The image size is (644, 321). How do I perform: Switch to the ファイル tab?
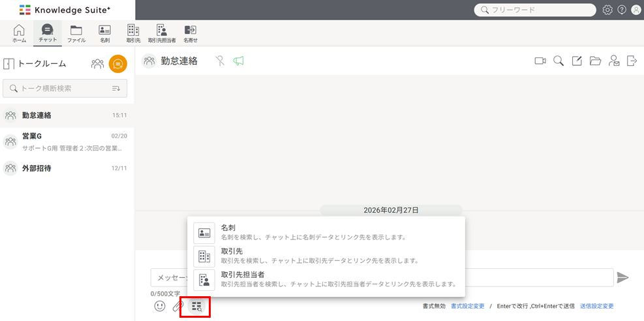(76, 33)
